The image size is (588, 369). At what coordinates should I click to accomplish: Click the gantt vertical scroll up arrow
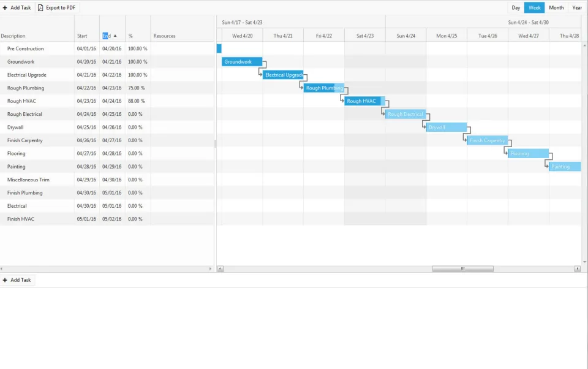[584, 45]
